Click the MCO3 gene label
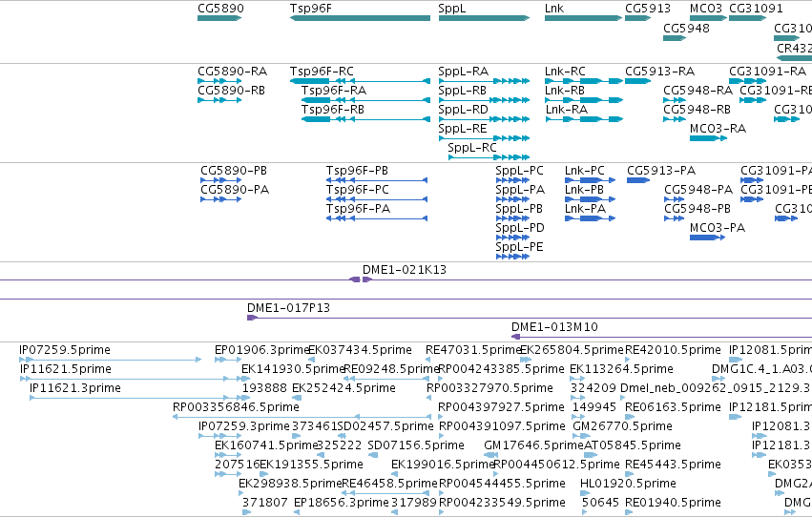The height and width of the screenshot is (517, 812). point(706,9)
